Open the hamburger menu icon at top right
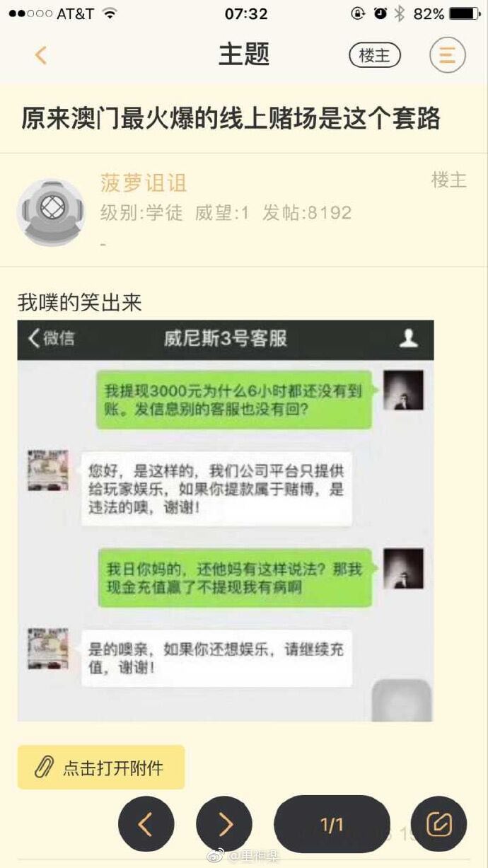 pyautogui.click(x=448, y=54)
